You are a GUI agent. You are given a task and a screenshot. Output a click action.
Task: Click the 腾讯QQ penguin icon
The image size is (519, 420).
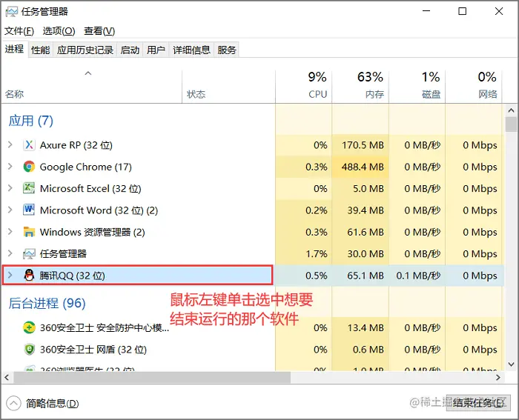point(29,275)
